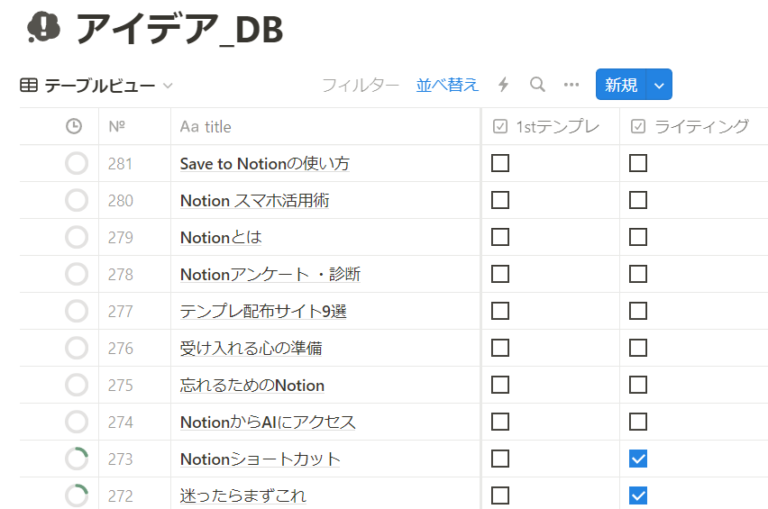The image size is (768, 509).
Task: Click the progress ring for row 281
Action: click(76, 163)
